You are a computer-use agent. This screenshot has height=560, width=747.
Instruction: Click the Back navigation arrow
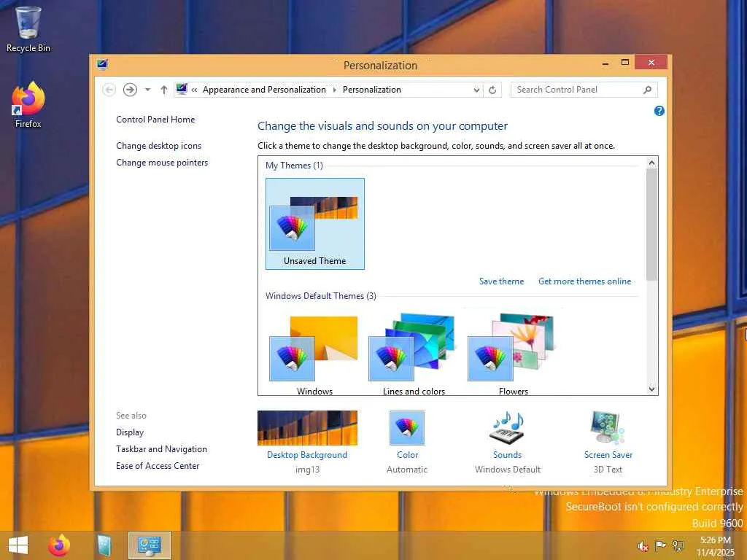(x=109, y=90)
